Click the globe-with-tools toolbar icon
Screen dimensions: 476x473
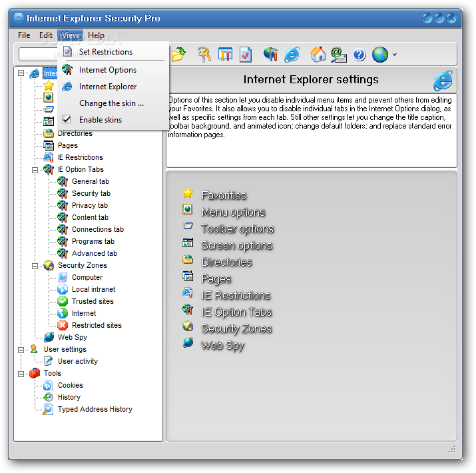(270, 55)
